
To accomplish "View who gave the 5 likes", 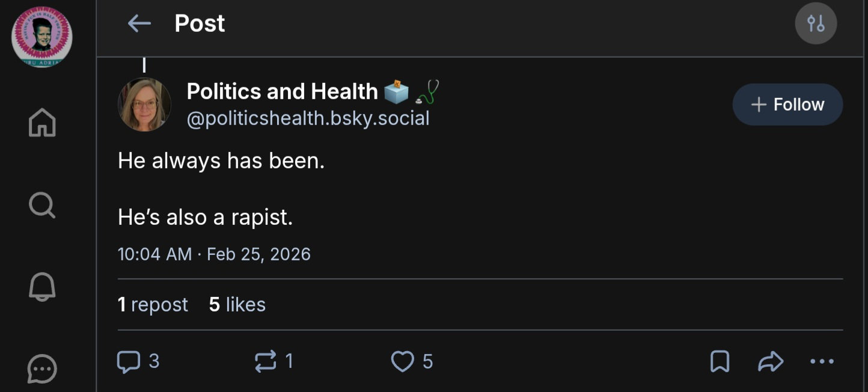I will 237,305.
